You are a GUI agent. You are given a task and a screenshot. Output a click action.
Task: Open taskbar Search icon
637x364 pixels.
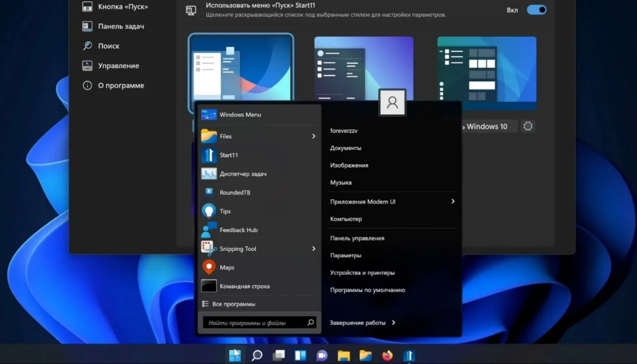(257, 356)
